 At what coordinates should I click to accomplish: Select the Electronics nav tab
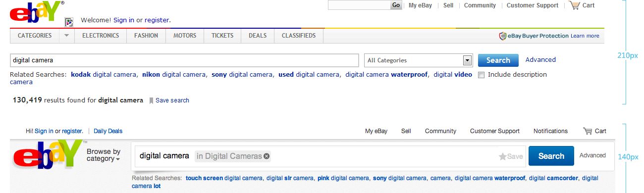[x=101, y=36]
